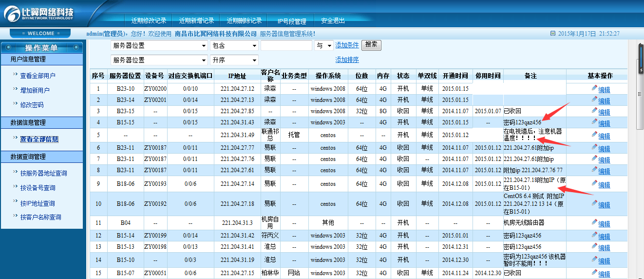Click edit pencil icon for B15-10 row
Viewport: 644px width, 279px height.
[x=594, y=259]
